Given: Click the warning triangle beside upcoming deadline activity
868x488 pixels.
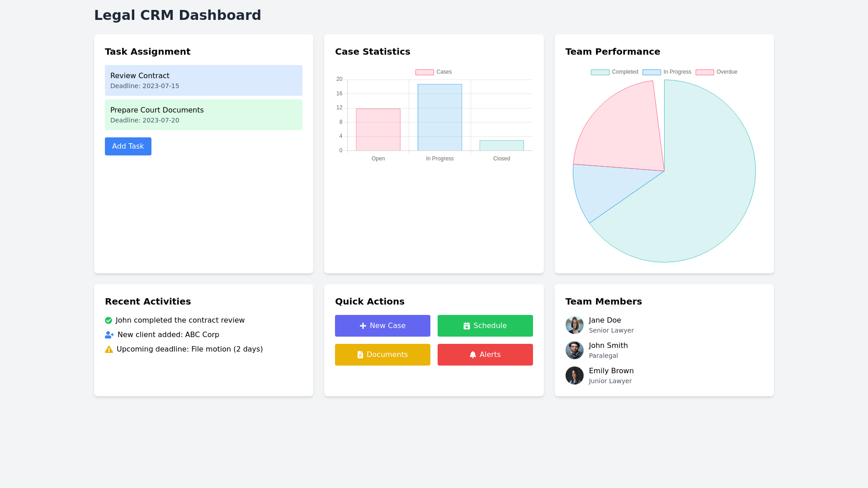Looking at the screenshot, I should point(108,349).
